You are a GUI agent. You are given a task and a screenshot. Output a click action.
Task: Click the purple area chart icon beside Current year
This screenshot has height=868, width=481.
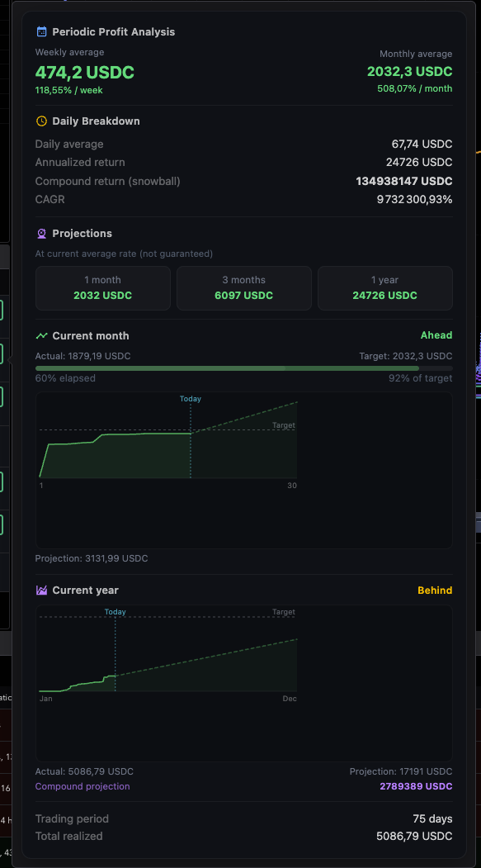[41, 591]
